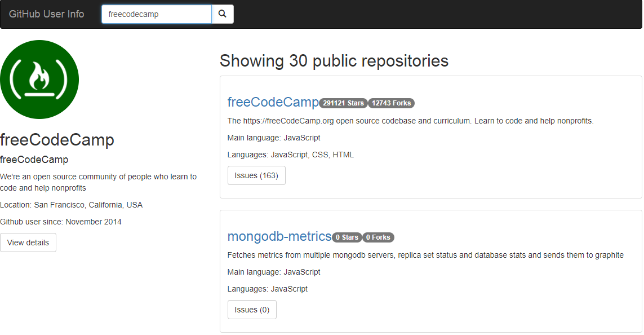Click the freeCodeCamp.org codebase description text

[410, 121]
